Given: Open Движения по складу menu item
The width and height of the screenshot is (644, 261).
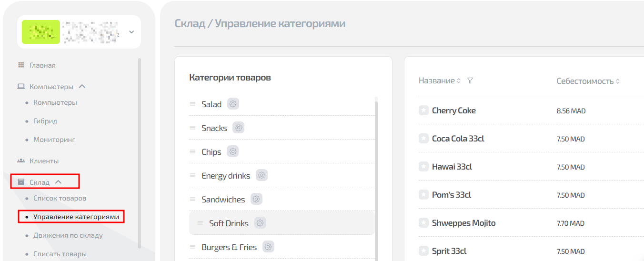Looking at the screenshot, I should pyautogui.click(x=68, y=235).
